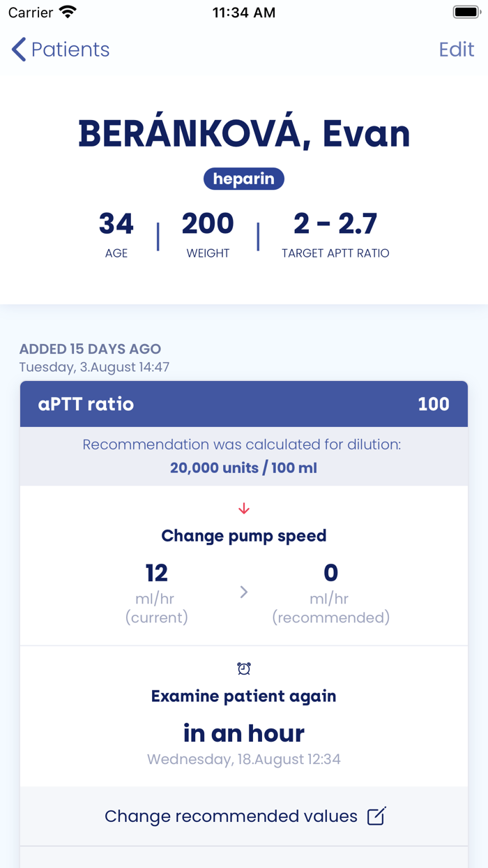The height and width of the screenshot is (868, 488).
Task: Open the ADDED 15 DAYS AGO entry
Action: point(86,349)
